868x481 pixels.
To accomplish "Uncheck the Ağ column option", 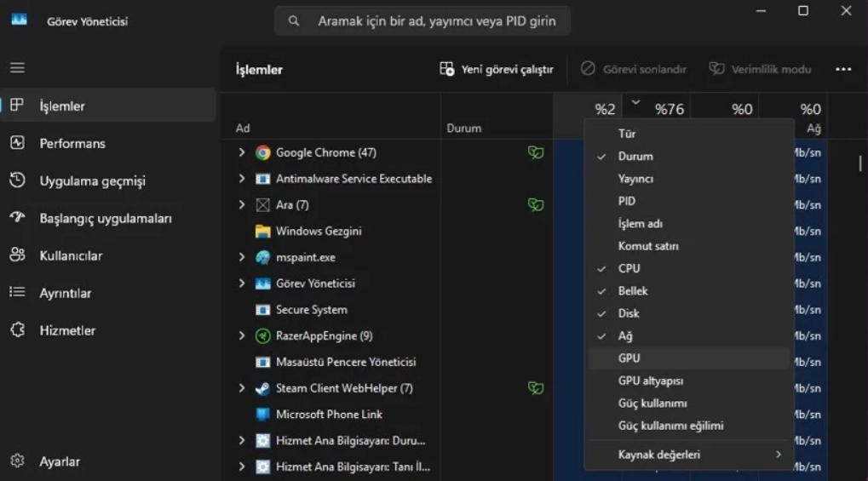I will pos(689,336).
